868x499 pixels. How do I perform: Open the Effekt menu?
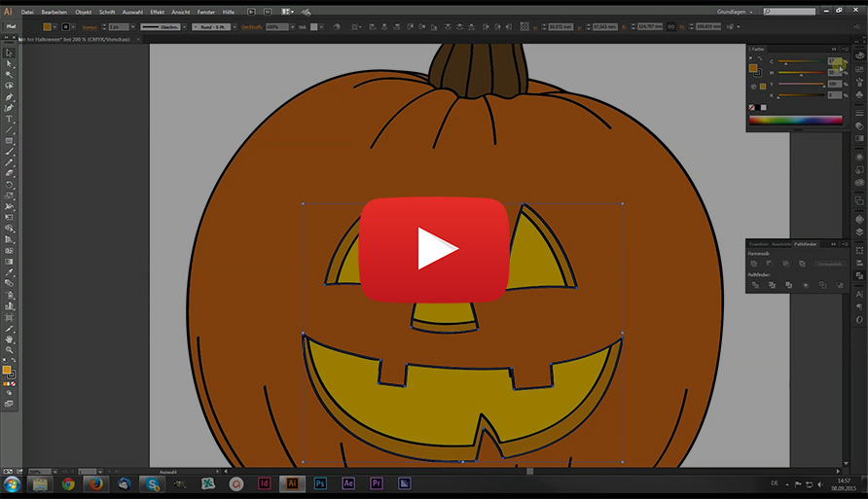click(157, 11)
